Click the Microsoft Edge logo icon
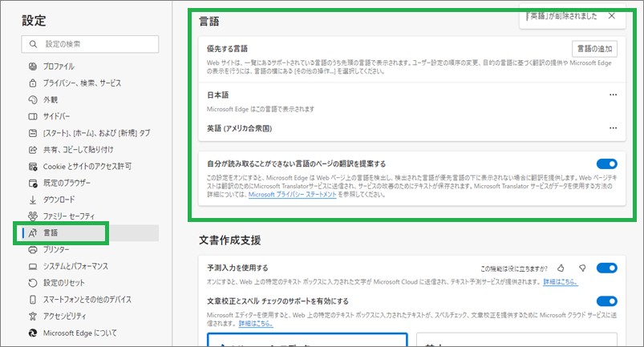644x347 pixels. coord(33,333)
